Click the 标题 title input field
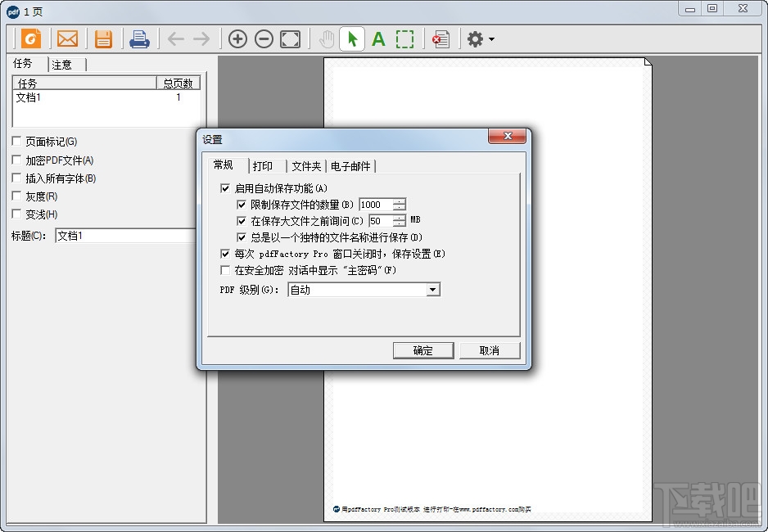Screen dimensions: 768x532 click(x=123, y=236)
